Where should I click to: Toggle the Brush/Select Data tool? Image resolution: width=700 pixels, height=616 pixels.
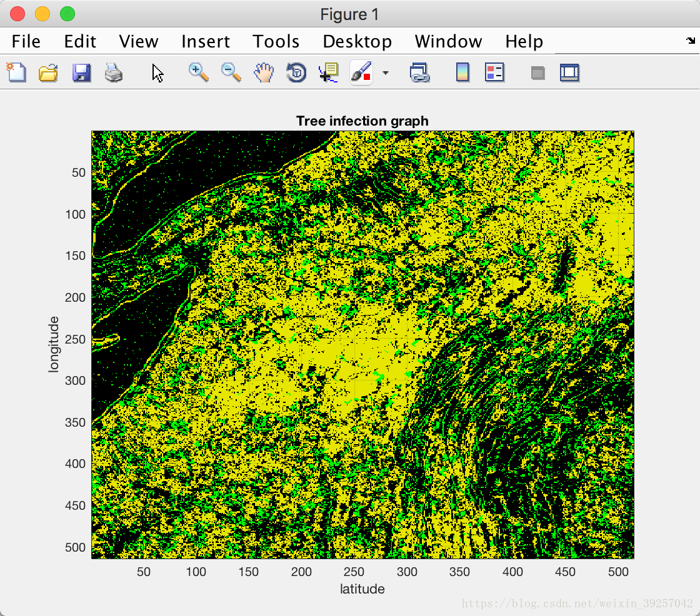(361, 72)
